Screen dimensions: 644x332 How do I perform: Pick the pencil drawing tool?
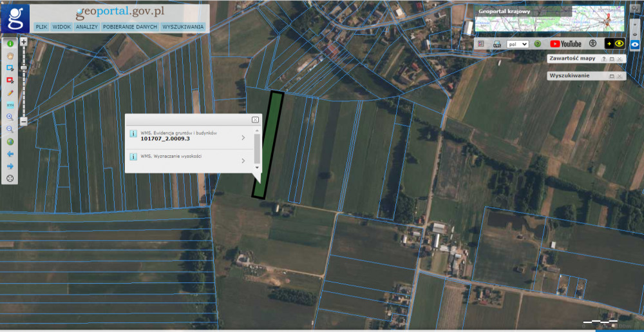point(10,92)
